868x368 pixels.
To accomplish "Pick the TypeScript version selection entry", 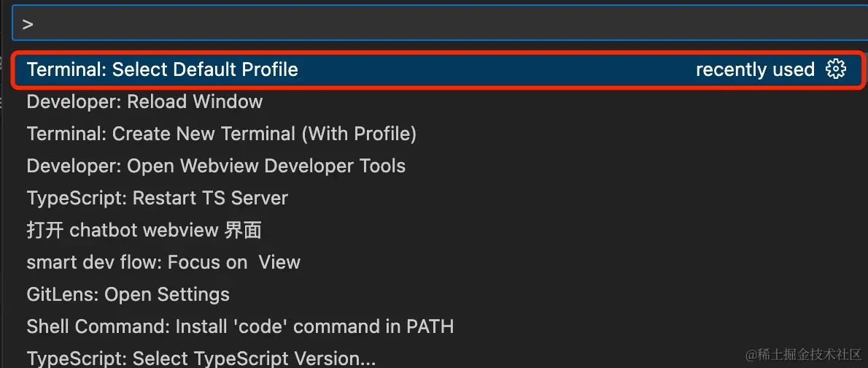I will click(201, 359).
